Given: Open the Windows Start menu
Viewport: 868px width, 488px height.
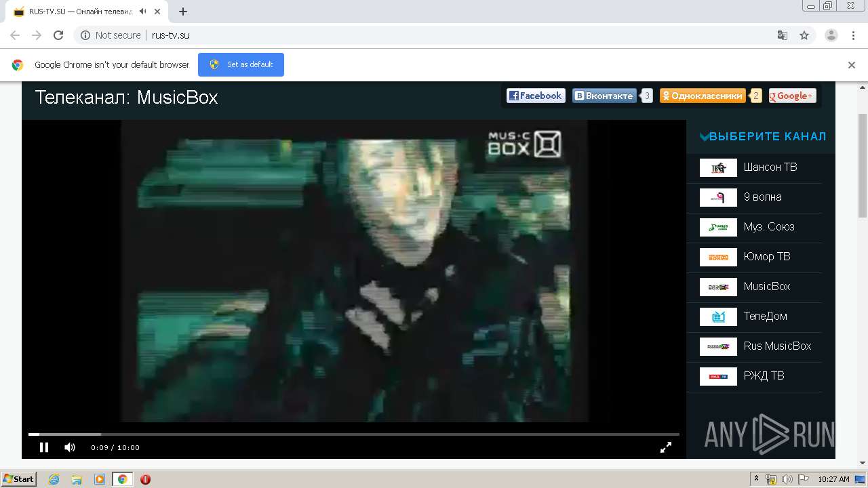Looking at the screenshot, I should pyautogui.click(x=18, y=479).
